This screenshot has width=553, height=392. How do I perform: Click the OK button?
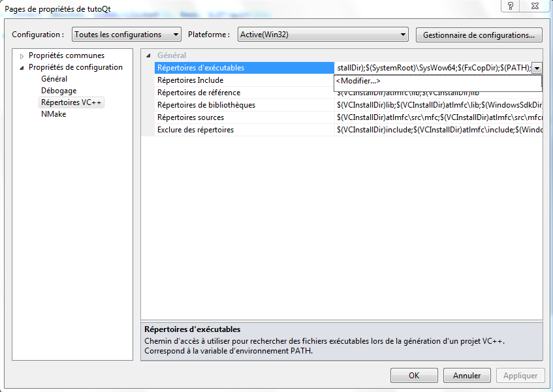414,376
